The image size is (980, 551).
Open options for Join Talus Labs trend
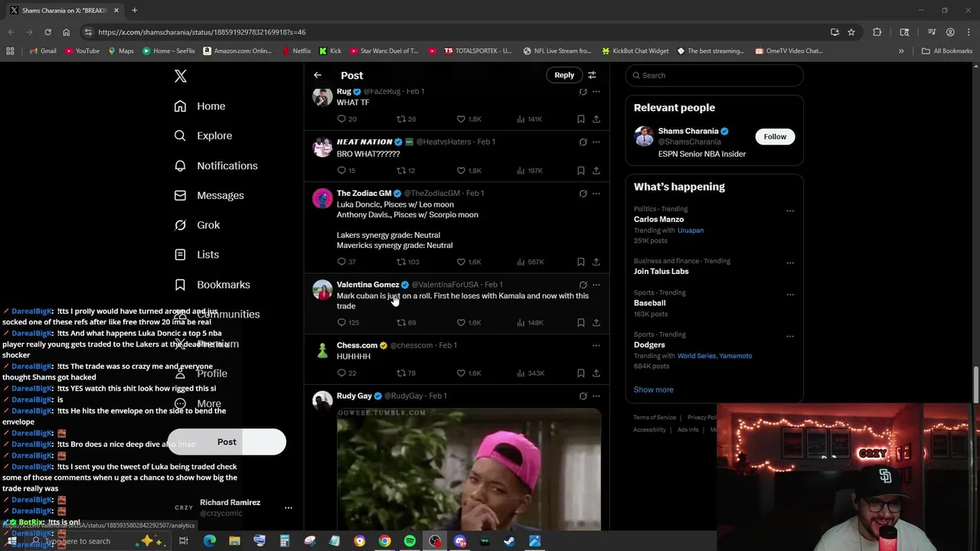790,262
